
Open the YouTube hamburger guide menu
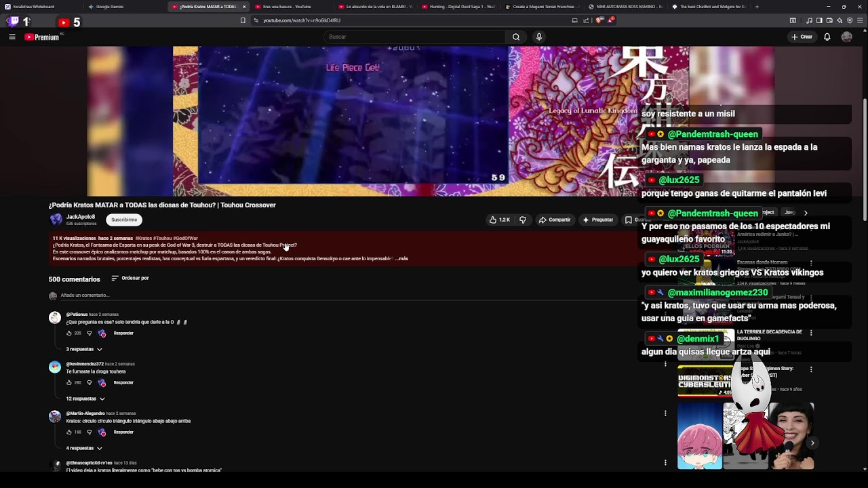pos(12,37)
